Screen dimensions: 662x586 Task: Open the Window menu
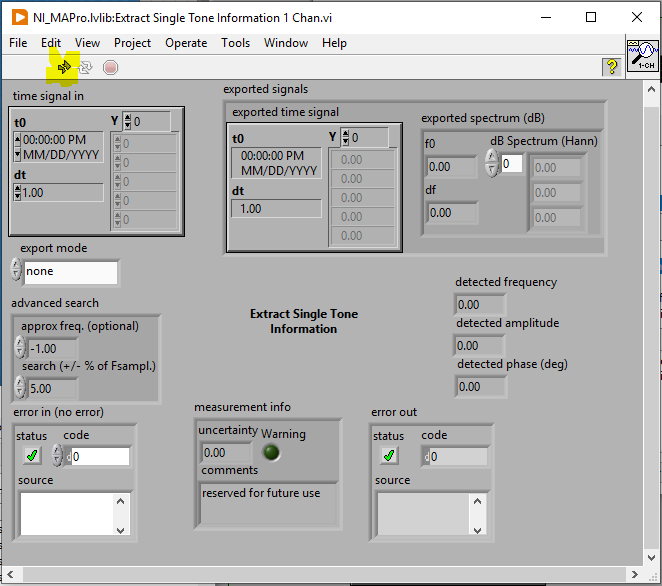pos(286,43)
